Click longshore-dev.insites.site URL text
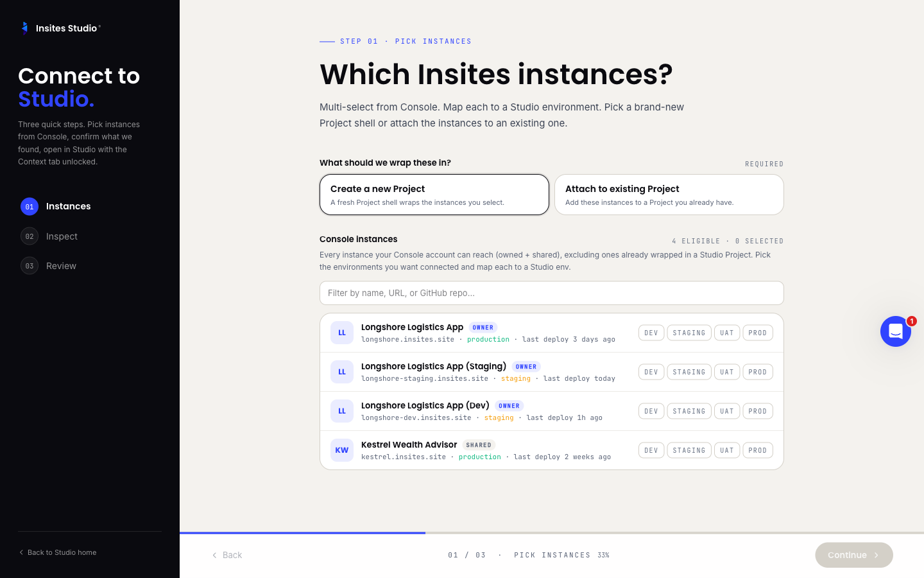 point(416,418)
